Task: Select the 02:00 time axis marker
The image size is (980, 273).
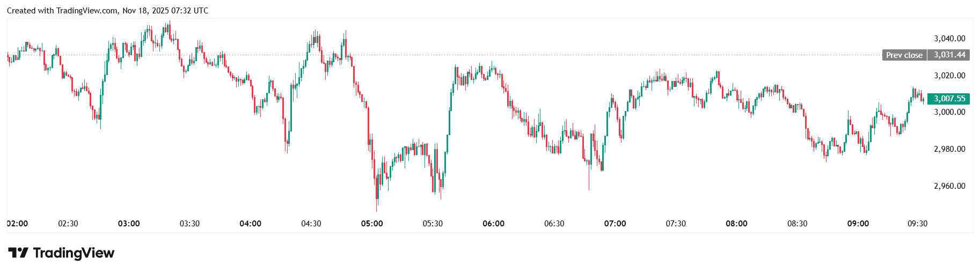Action: pyautogui.click(x=18, y=224)
